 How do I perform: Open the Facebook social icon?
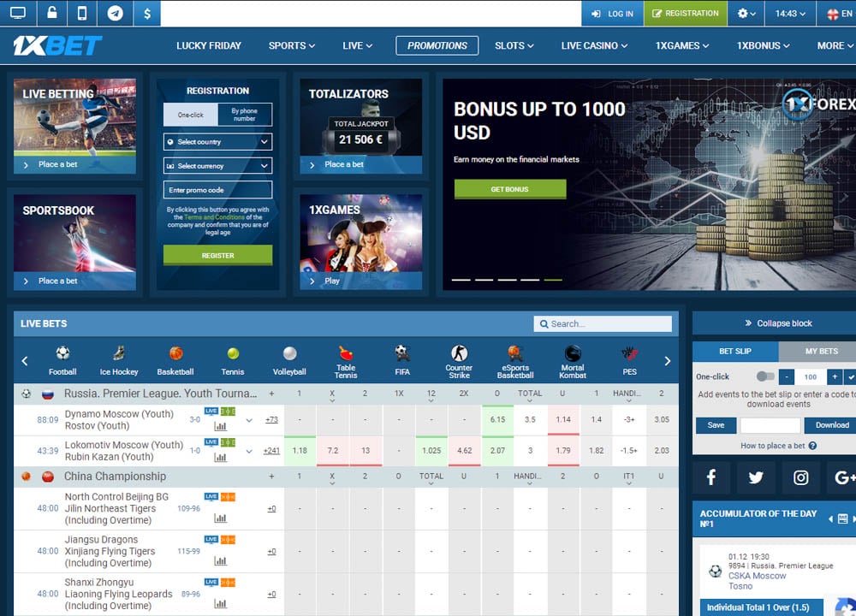point(710,477)
